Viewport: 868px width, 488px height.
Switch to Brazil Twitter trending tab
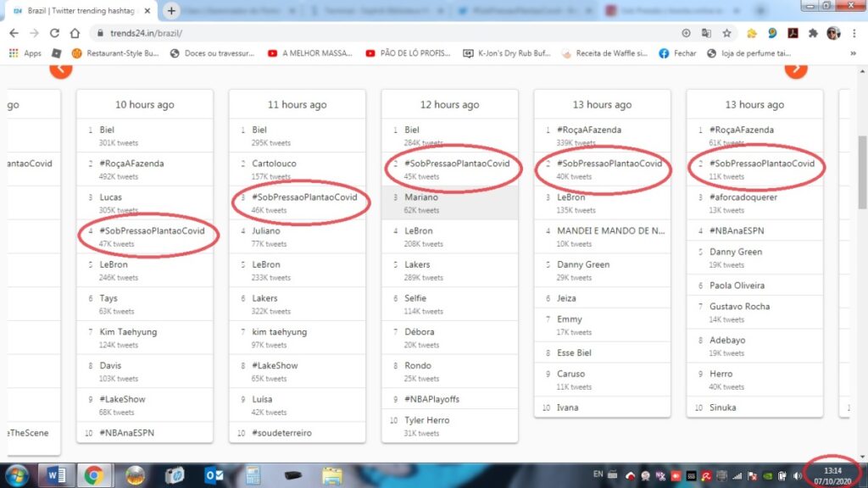click(x=81, y=10)
